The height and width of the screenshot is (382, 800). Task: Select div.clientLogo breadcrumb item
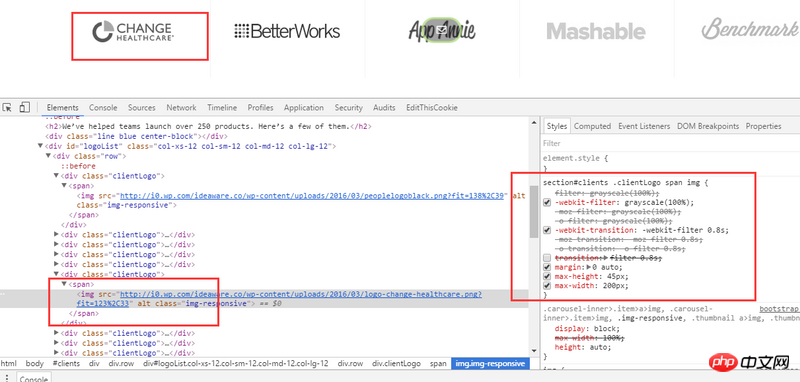[396, 364]
